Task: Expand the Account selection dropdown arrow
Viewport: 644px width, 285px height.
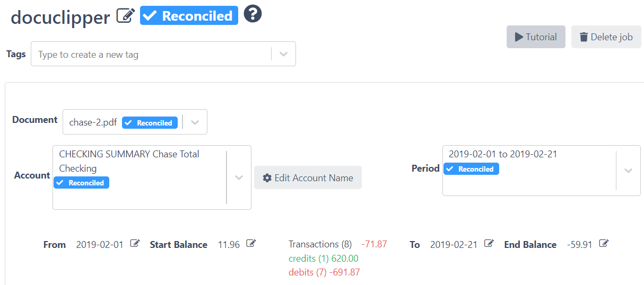Action: pos(239,177)
